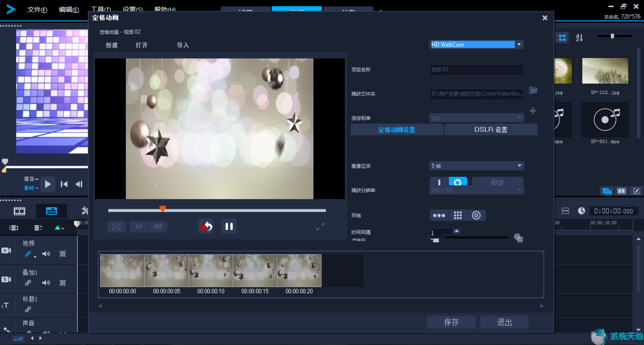Click the folder icon beside capture folder path

click(533, 90)
